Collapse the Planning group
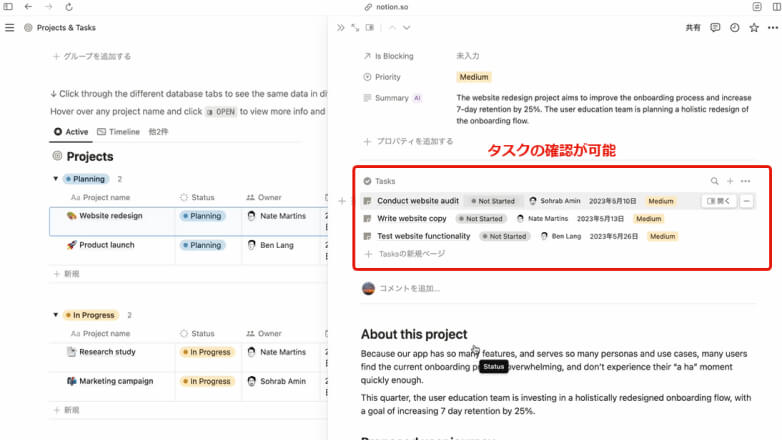This screenshot has width=782, height=440. pos(55,179)
